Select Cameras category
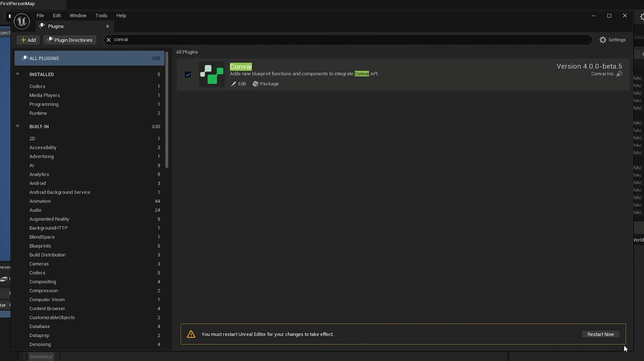Screen dimensions: 644x361 tap(89, 264)
